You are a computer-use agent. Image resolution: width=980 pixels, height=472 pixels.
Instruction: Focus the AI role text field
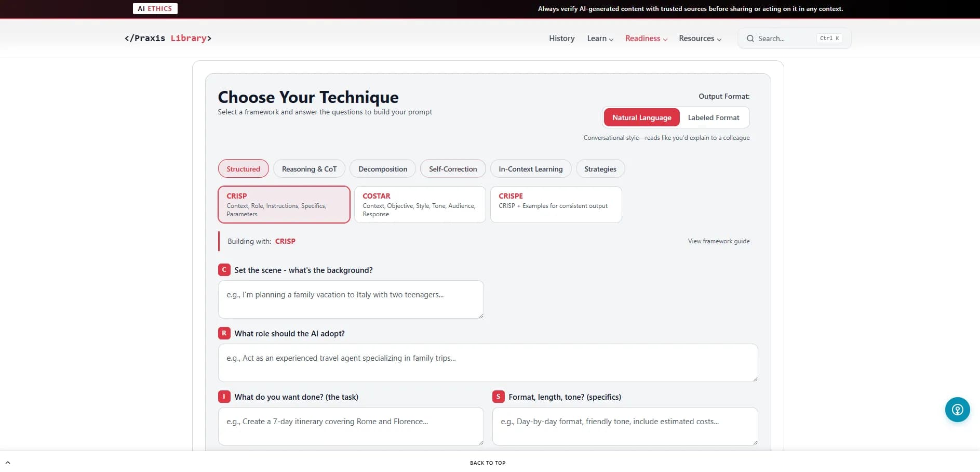coord(487,363)
